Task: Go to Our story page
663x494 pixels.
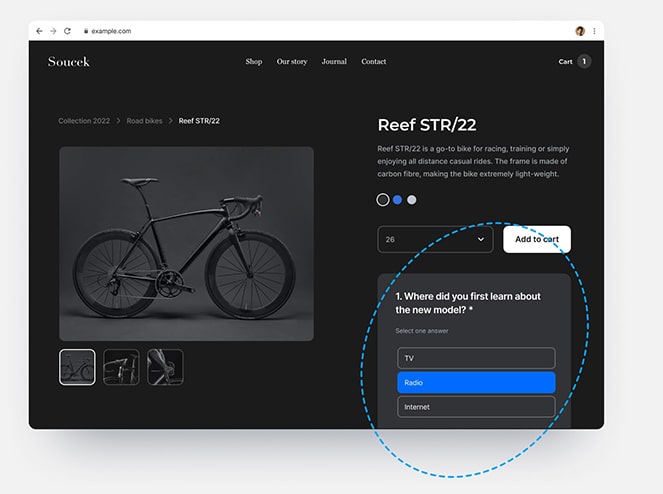Action: coord(292,62)
